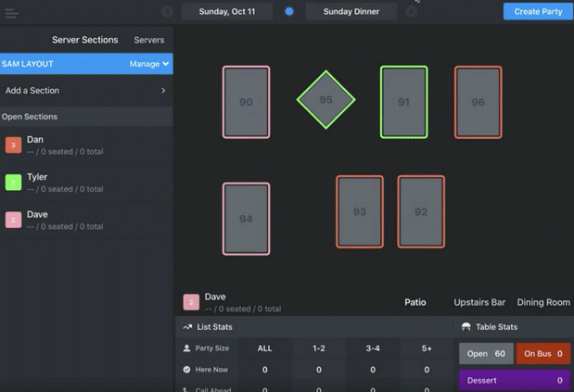The width and height of the screenshot is (574, 392).
Task: Click Dan's orange section swatch
Action: [x=13, y=145]
